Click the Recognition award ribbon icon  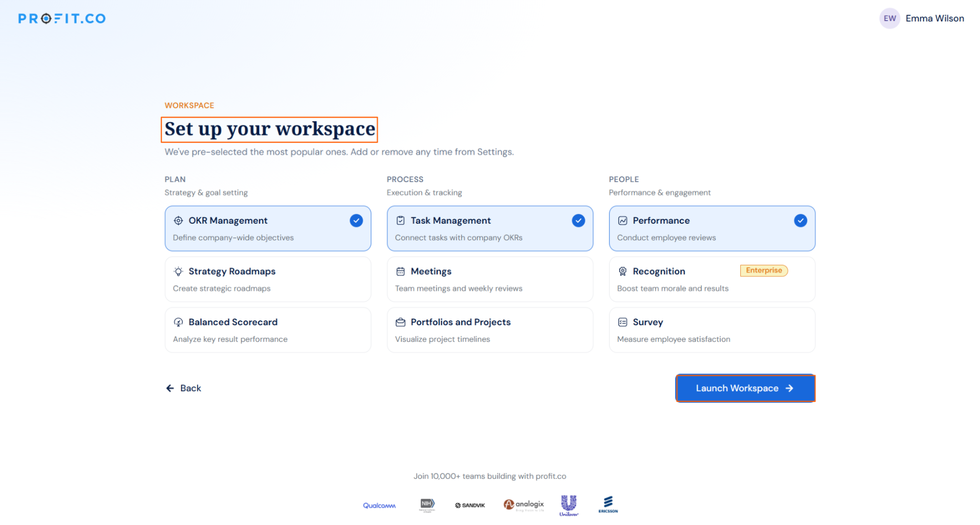pyautogui.click(x=623, y=271)
